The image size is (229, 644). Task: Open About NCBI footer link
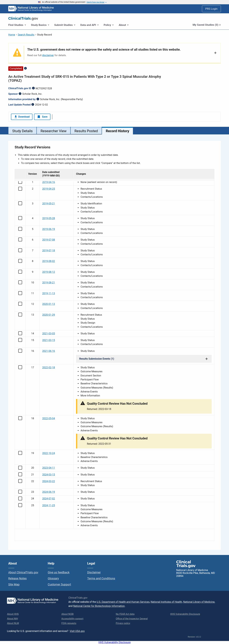tap(67, 614)
